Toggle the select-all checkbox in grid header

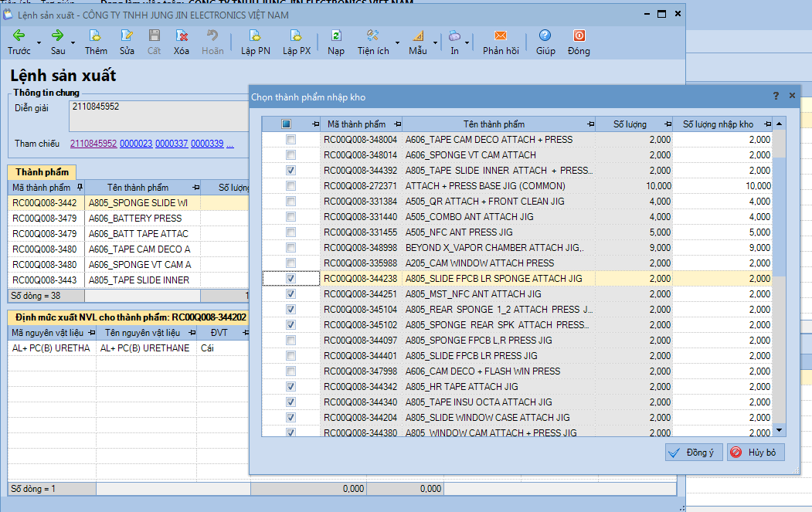(x=286, y=124)
